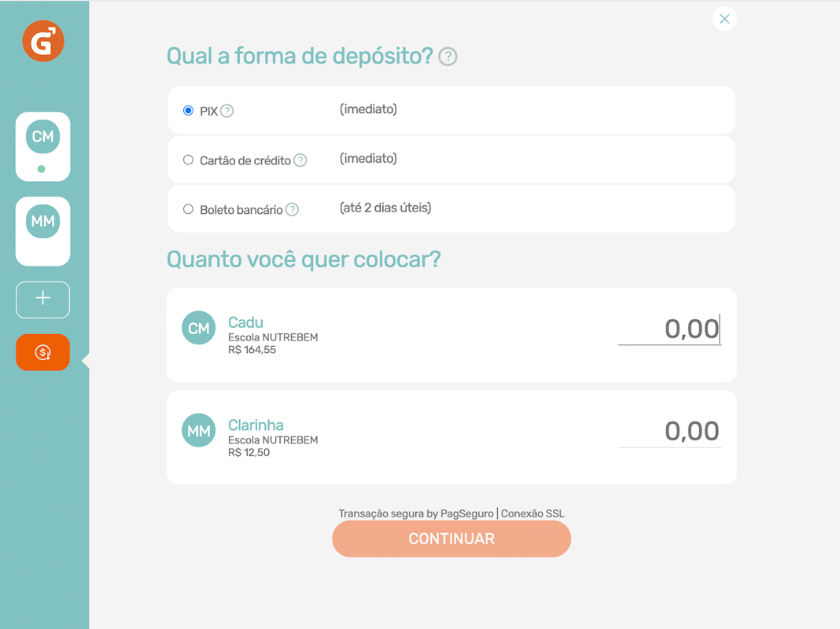Click the CONTINUAR button
The width and height of the screenshot is (840, 629).
[x=451, y=539]
